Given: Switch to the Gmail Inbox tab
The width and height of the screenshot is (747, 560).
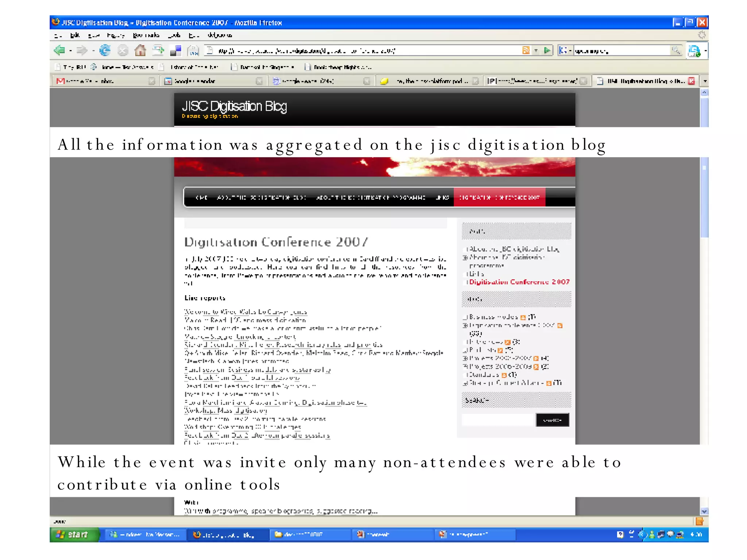Looking at the screenshot, I should pyautogui.click(x=105, y=81).
